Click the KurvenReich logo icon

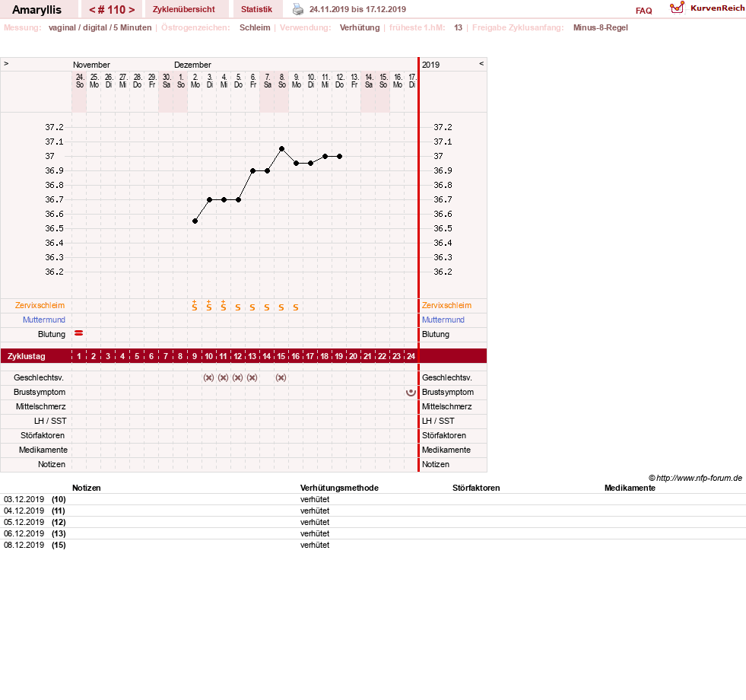point(677,8)
